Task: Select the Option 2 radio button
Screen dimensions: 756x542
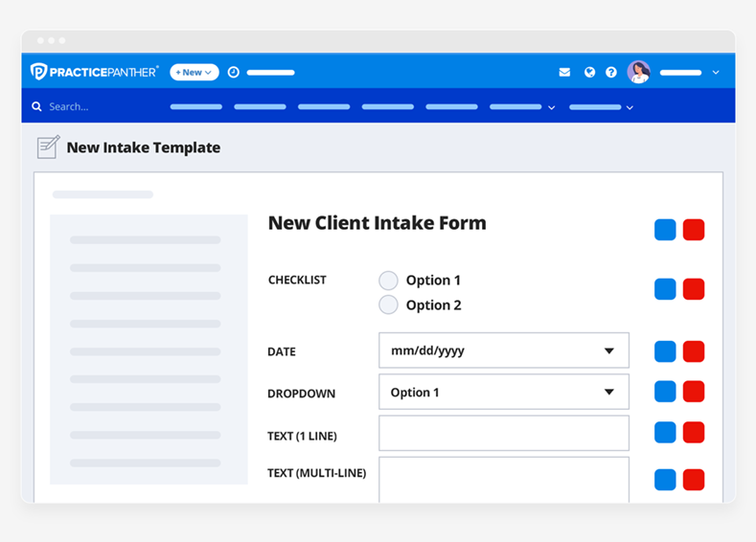Action: (388, 305)
